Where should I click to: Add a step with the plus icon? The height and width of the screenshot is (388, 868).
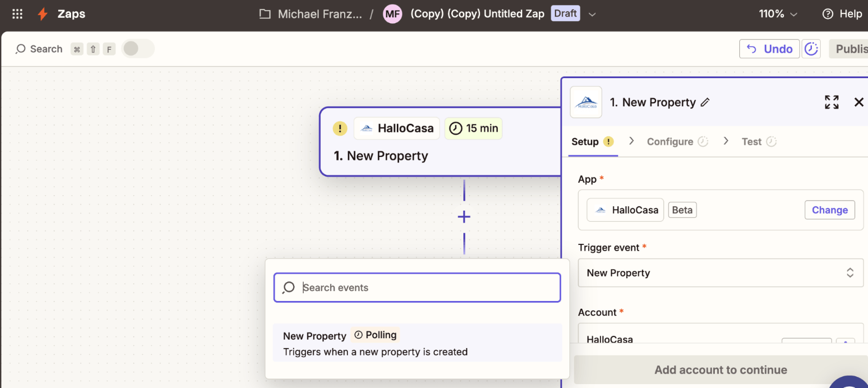pyautogui.click(x=464, y=217)
